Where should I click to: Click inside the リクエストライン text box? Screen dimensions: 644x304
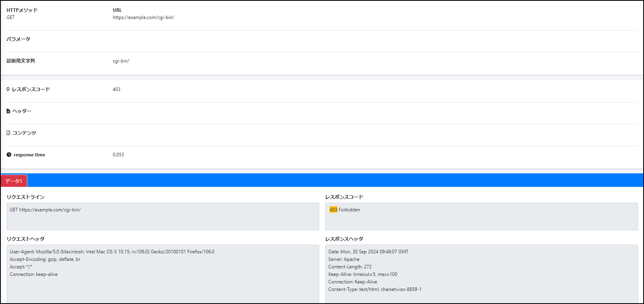163,217
